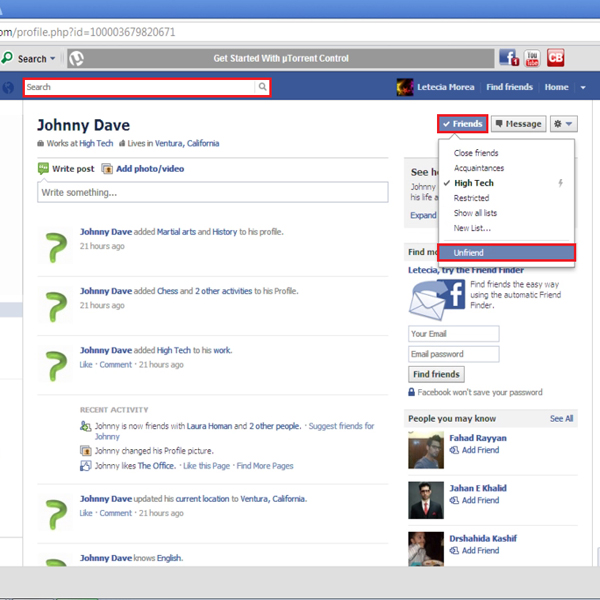Toggle the checked High Tech list
Viewport: 600px width, 600px height.
pyautogui.click(x=474, y=183)
